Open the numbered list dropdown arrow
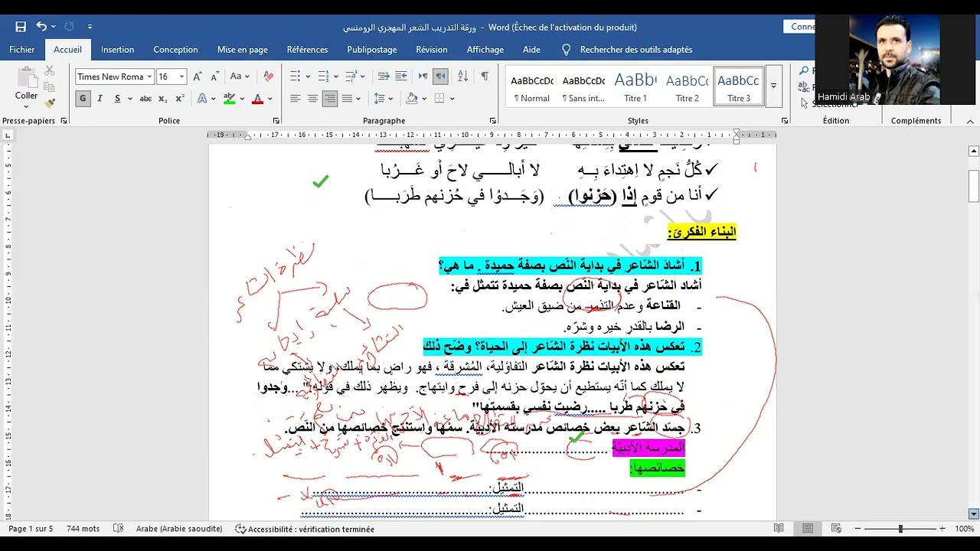The width and height of the screenshot is (980, 551). [335, 77]
